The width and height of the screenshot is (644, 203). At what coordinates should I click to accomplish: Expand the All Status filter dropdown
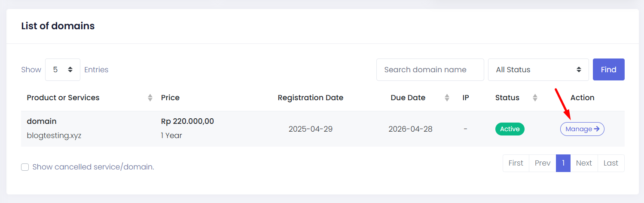pyautogui.click(x=538, y=70)
